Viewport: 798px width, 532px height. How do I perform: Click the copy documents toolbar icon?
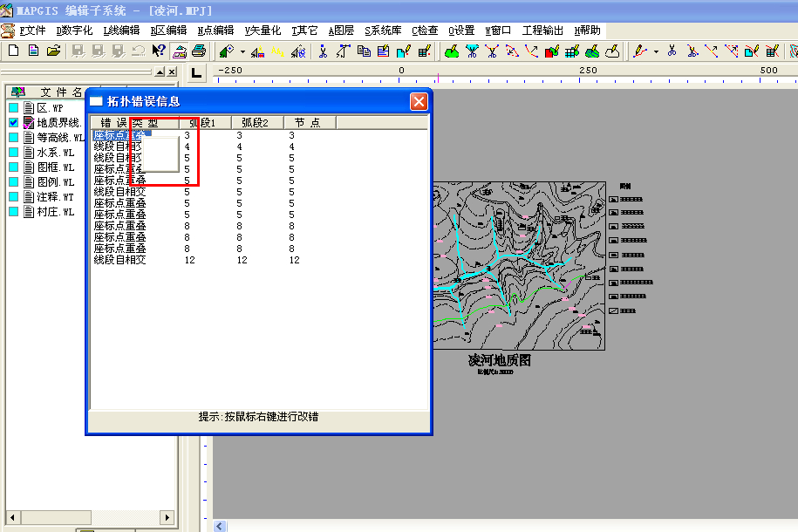(364, 51)
